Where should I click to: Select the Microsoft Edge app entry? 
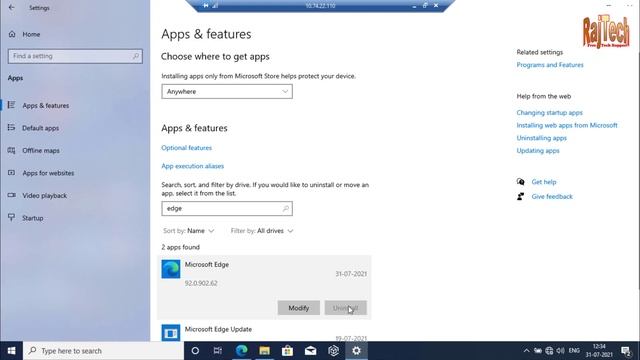pyautogui.click(x=264, y=287)
